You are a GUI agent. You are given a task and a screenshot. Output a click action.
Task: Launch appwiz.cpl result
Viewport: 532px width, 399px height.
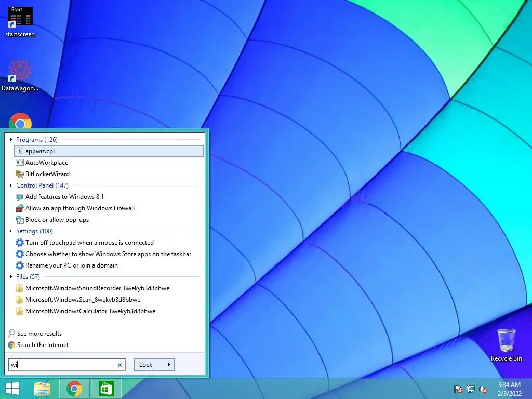109,151
